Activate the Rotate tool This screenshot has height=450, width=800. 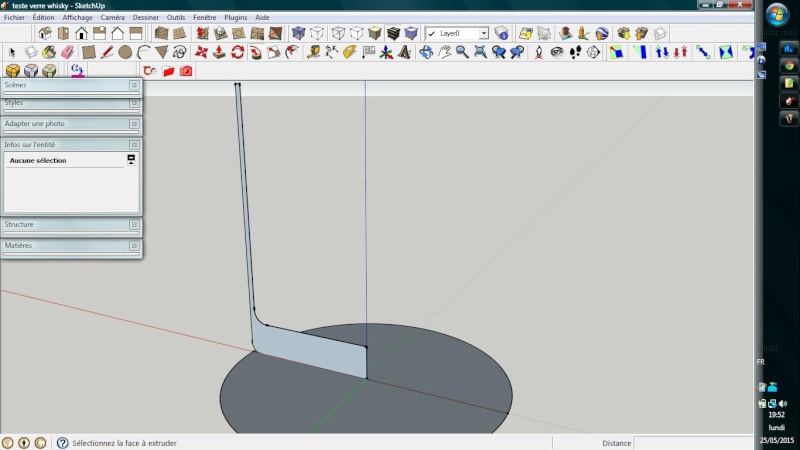pos(238,52)
